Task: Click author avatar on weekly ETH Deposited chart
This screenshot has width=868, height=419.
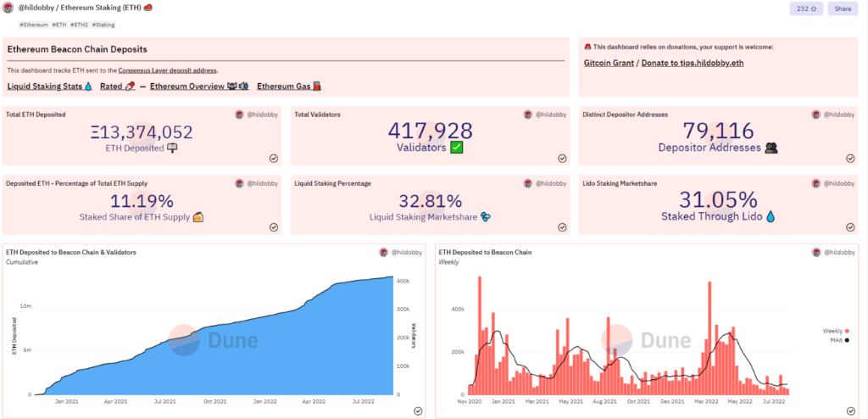Action: pyautogui.click(x=816, y=252)
